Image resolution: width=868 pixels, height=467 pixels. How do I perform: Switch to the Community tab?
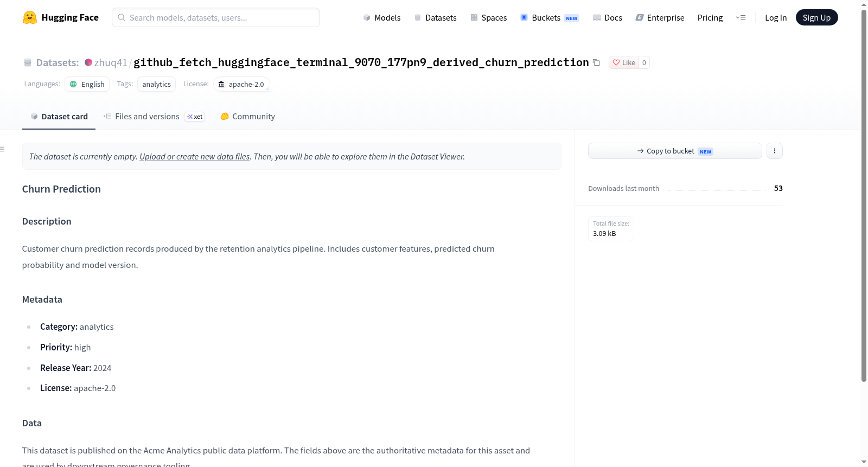(x=248, y=116)
